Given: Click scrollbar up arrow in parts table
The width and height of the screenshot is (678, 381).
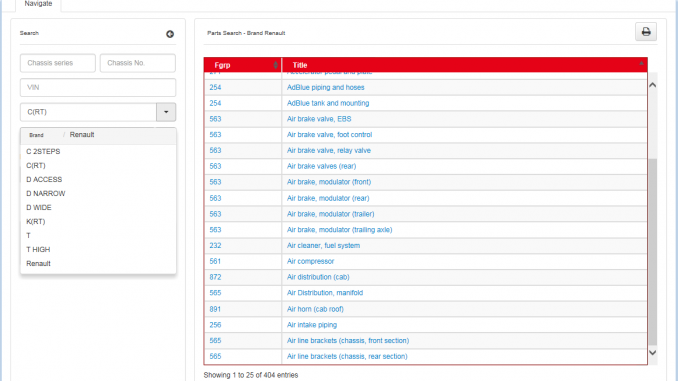Looking at the screenshot, I should click(x=652, y=85).
